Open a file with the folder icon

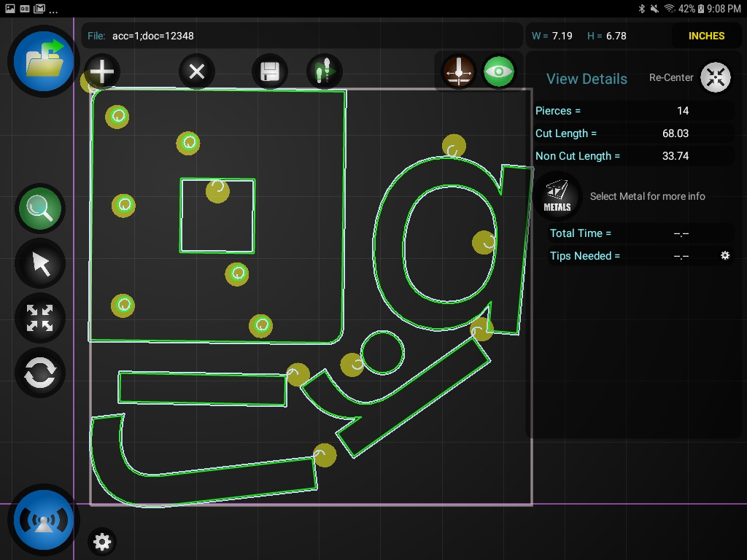coord(44,62)
